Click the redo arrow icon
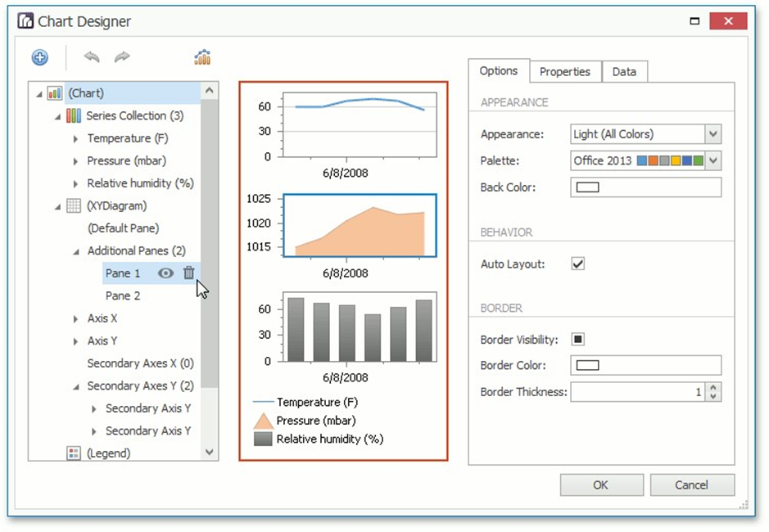769x532 pixels. [122, 57]
